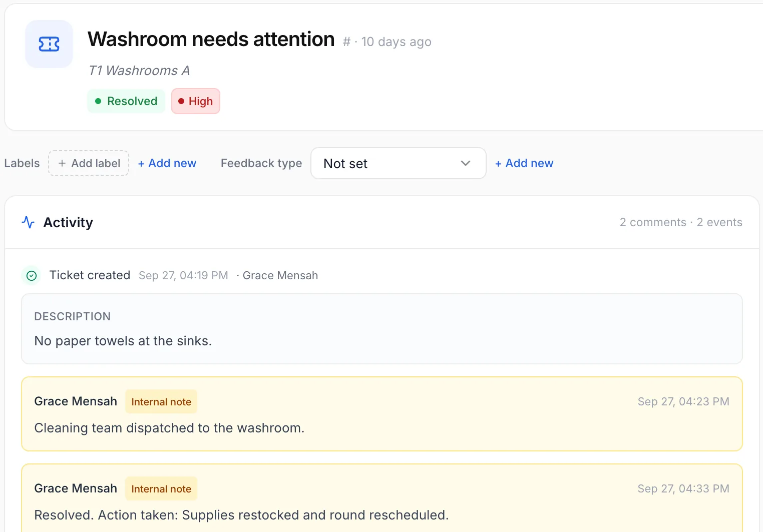763x532 pixels.
Task: Click the Activity pulse icon
Action: point(28,222)
